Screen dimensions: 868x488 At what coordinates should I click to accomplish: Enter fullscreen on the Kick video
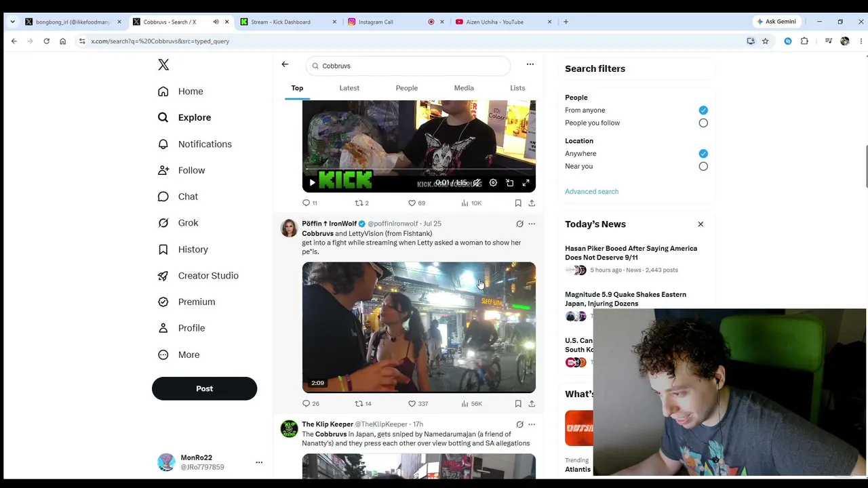coord(526,183)
